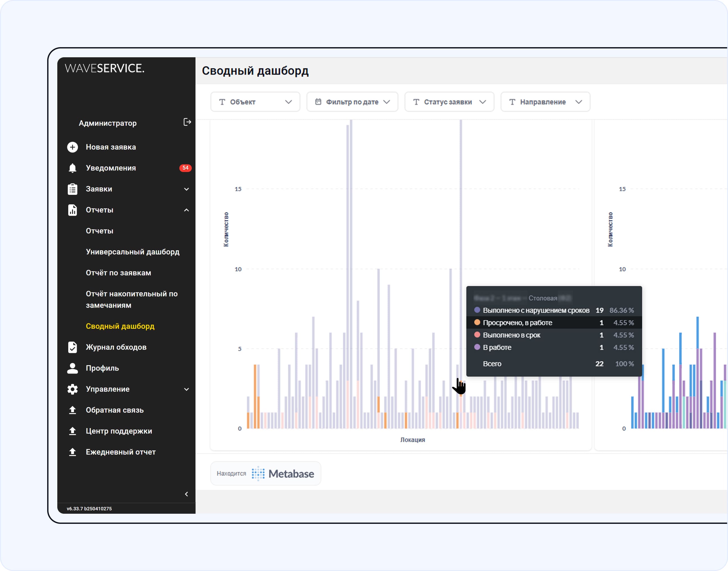728x571 pixels.
Task: Click orange Просрочено, в работе swatch in tooltip
Action: click(477, 323)
